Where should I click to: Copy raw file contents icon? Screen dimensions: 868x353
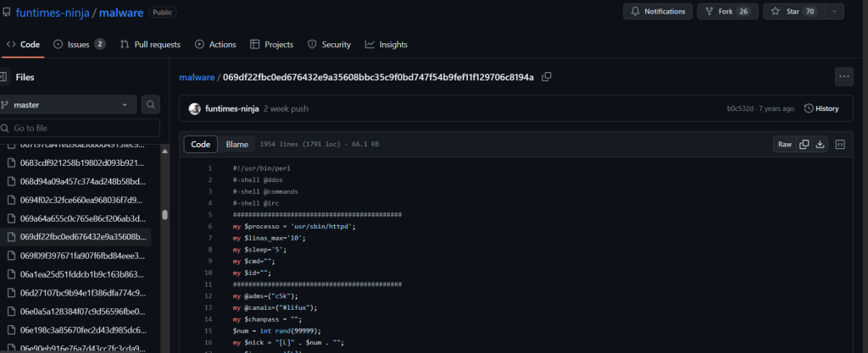point(804,145)
